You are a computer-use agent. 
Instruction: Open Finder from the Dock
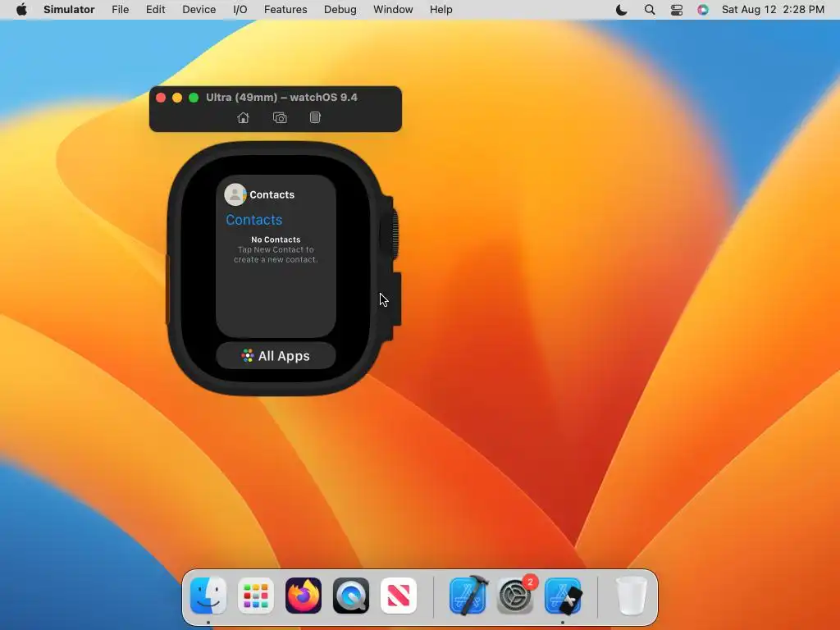(208, 596)
